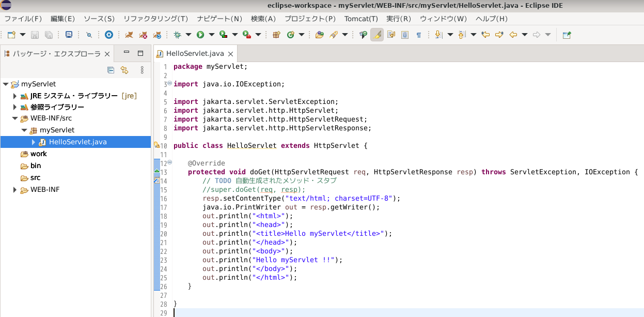
Task: Click the Skip All Breakpoints icon
Action: (x=89, y=35)
